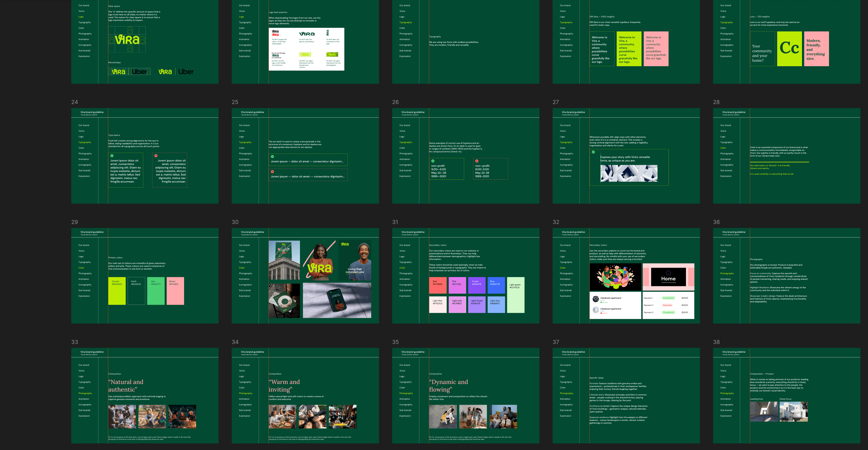Select frame label 36
The width and height of the screenshot is (868, 450).
pos(716,222)
